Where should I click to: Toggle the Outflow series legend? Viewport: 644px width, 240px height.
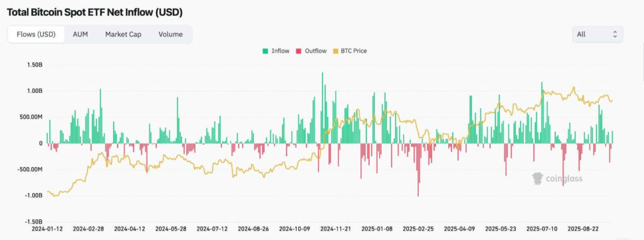(x=311, y=51)
